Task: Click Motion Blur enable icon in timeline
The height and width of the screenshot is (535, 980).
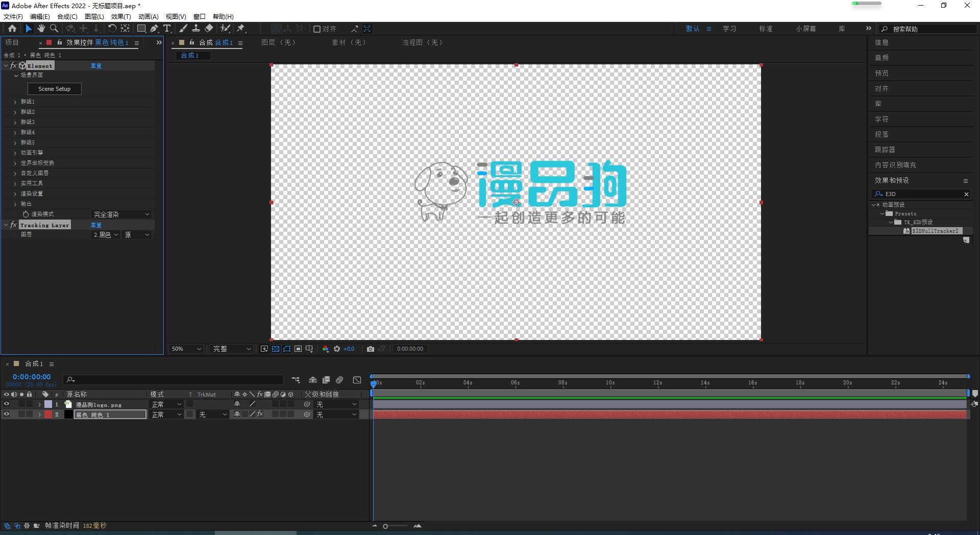Action: tap(340, 380)
